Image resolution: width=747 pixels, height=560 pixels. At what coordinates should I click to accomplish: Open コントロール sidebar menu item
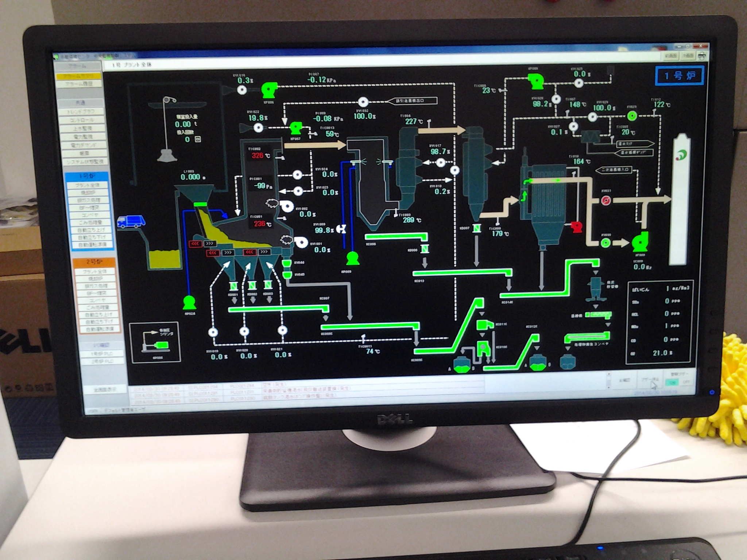[x=81, y=120]
